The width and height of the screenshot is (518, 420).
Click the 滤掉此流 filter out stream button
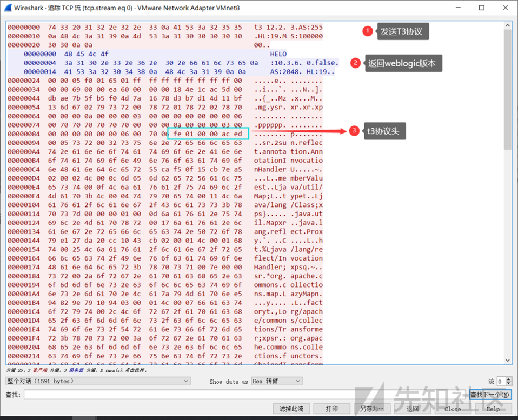tap(291, 409)
